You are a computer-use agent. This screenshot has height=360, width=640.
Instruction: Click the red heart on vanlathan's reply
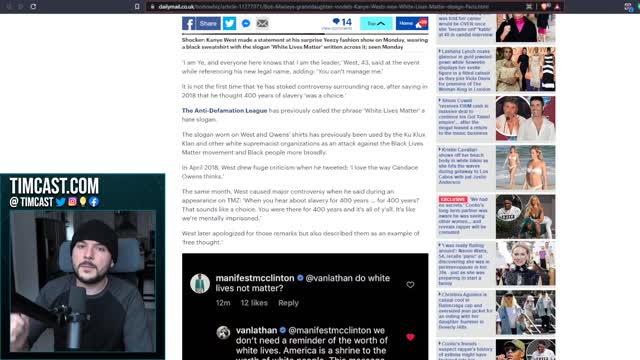[410, 337]
